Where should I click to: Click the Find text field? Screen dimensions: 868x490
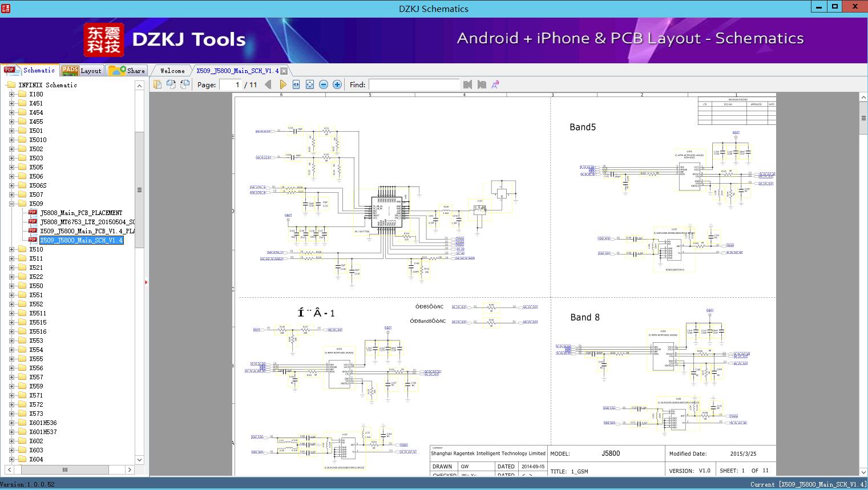coord(414,84)
